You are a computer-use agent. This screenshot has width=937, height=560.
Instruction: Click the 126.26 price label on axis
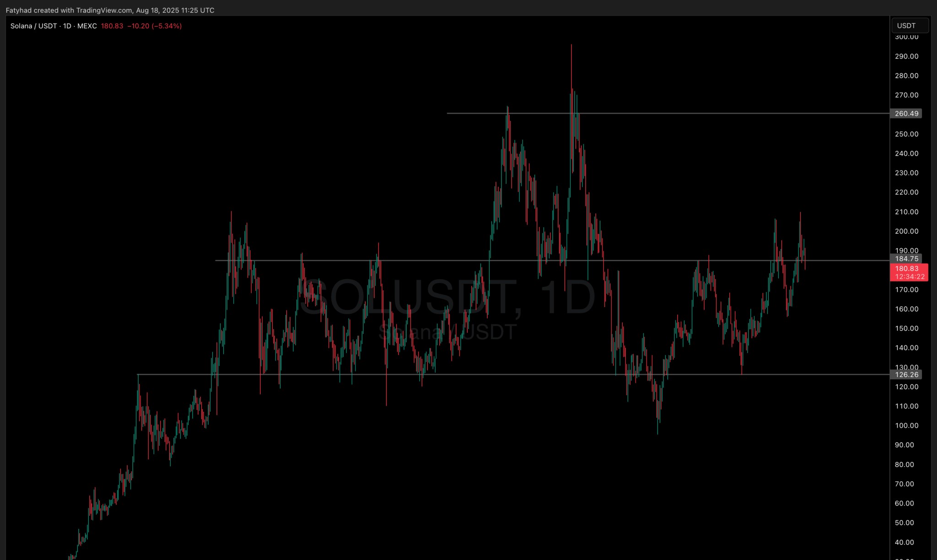[906, 375]
